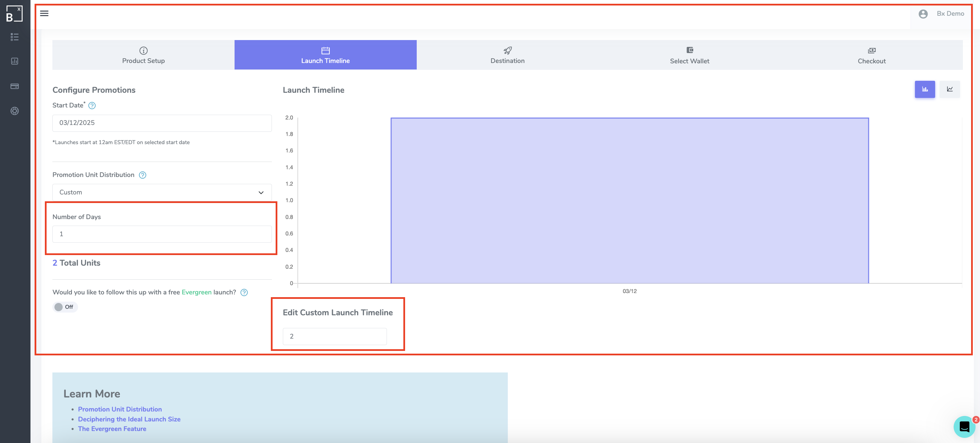Switch to bar chart view
Viewport: 980px width, 443px height.
[x=925, y=89]
